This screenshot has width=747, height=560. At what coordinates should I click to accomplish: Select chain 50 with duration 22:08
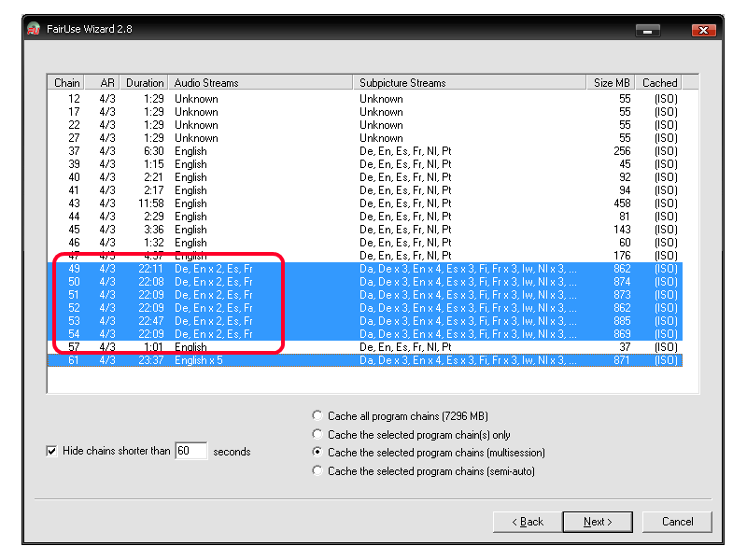point(365,282)
